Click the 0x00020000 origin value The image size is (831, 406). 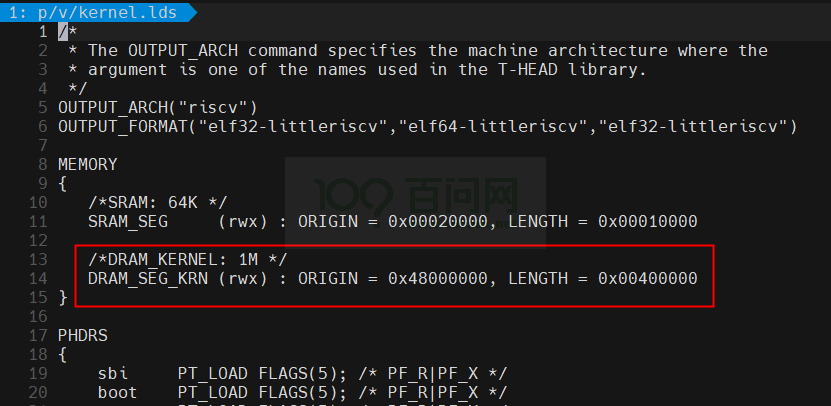(x=438, y=222)
